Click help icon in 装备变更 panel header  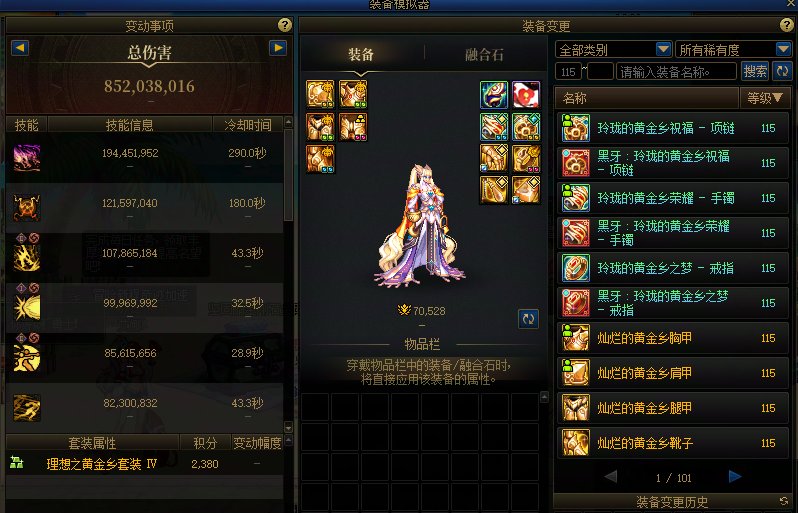pyautogui.click(x=786, y=24)
